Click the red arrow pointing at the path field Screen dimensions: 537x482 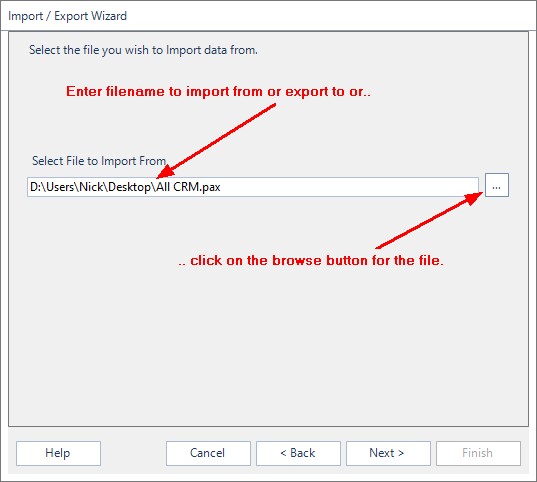(x=216, y=141)
